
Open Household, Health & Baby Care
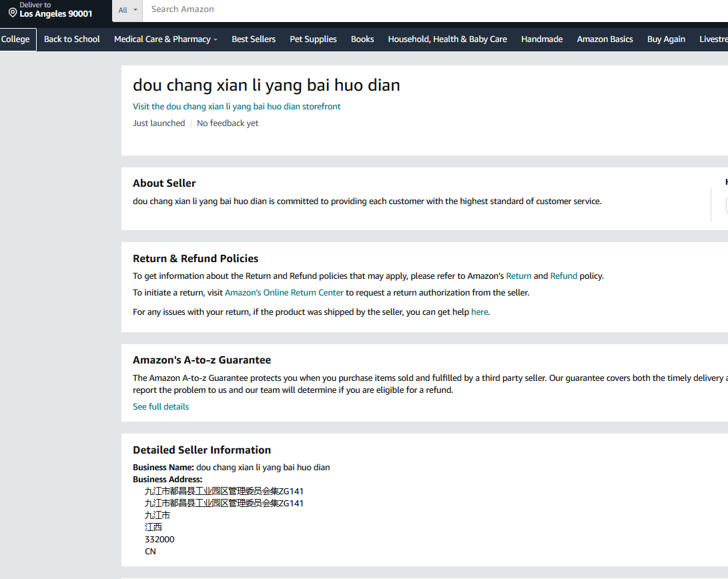tap(447, 39)
